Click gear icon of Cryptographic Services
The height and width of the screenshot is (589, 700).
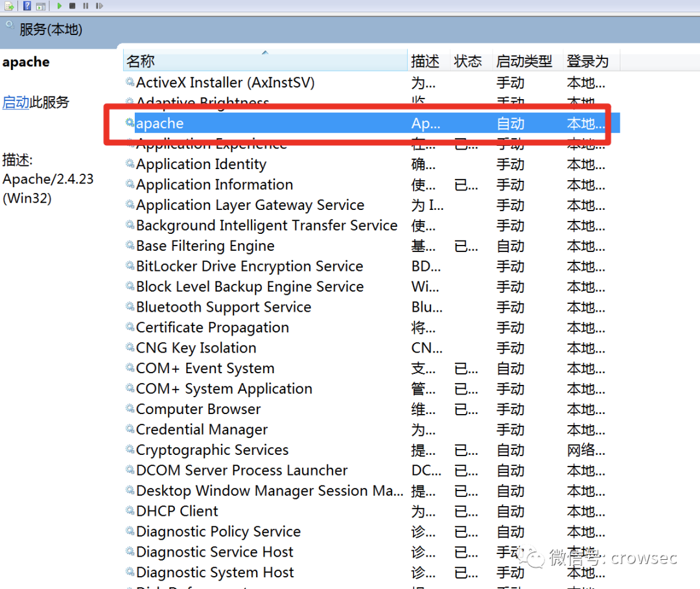point(130,449)
